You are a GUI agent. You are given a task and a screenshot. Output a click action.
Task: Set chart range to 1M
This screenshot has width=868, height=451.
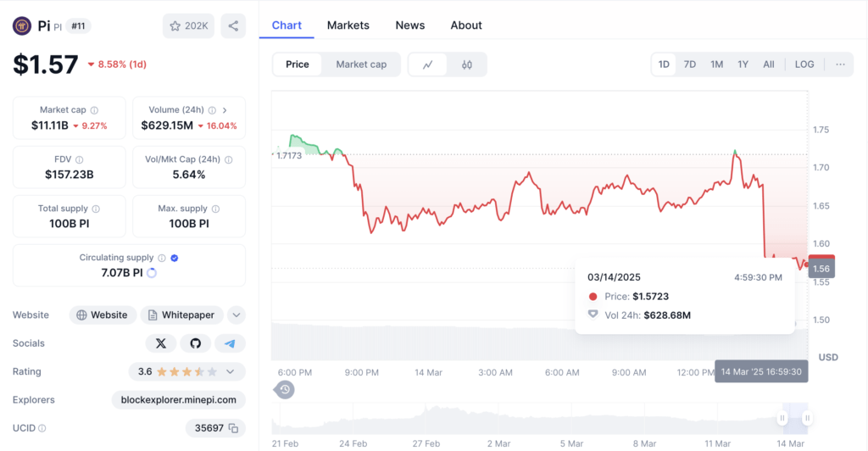point(717,64)
